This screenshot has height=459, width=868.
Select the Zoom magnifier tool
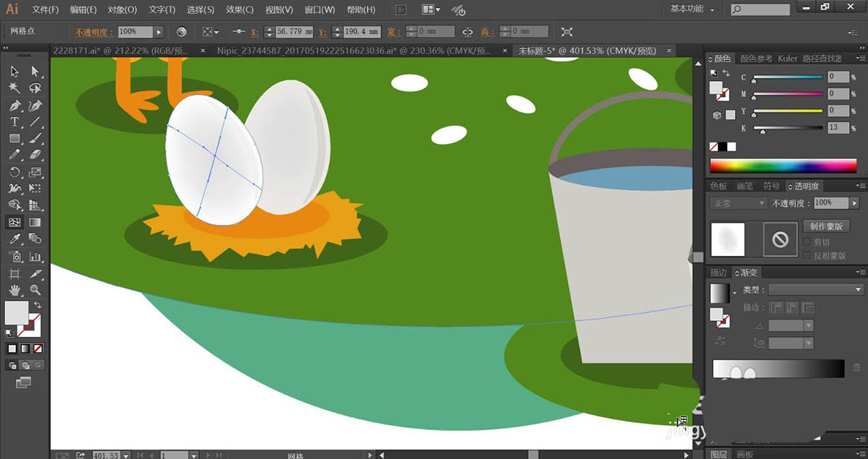(35, 290)
